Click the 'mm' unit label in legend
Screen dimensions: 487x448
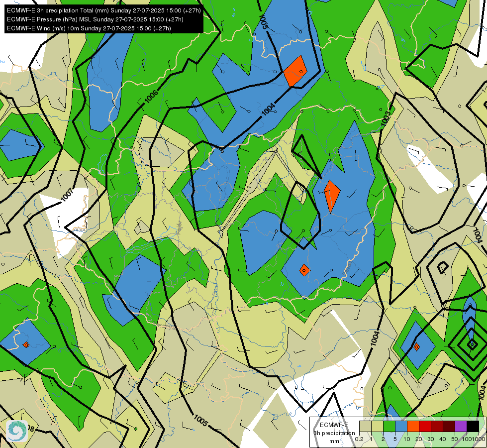334,441
